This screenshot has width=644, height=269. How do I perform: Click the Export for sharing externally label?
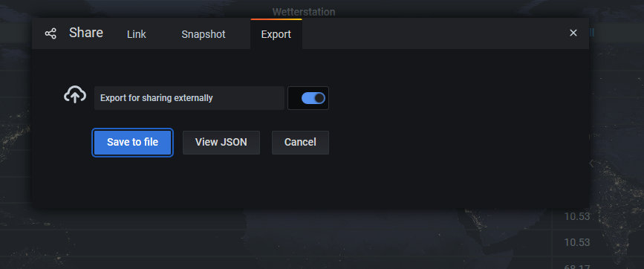(157, 98)
